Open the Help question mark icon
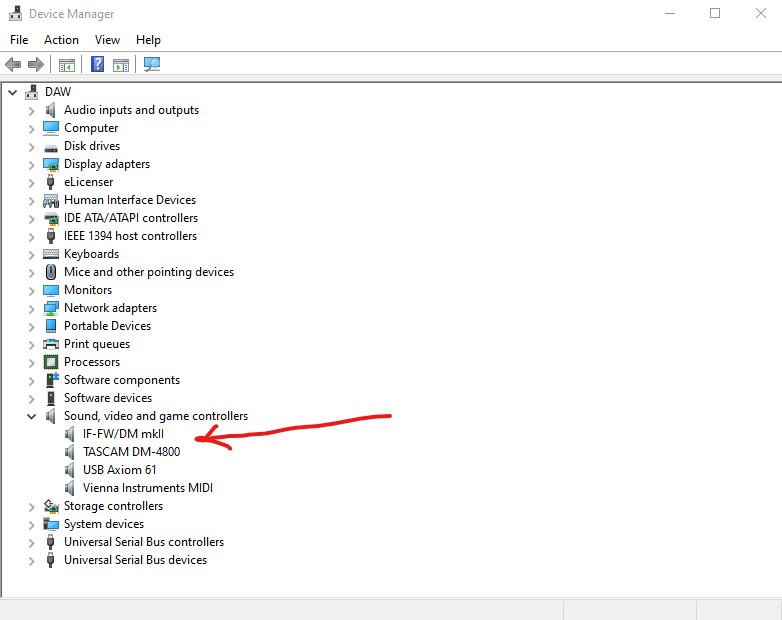Image resolution: width=782 pixels, height=620 pixels. 97,64
